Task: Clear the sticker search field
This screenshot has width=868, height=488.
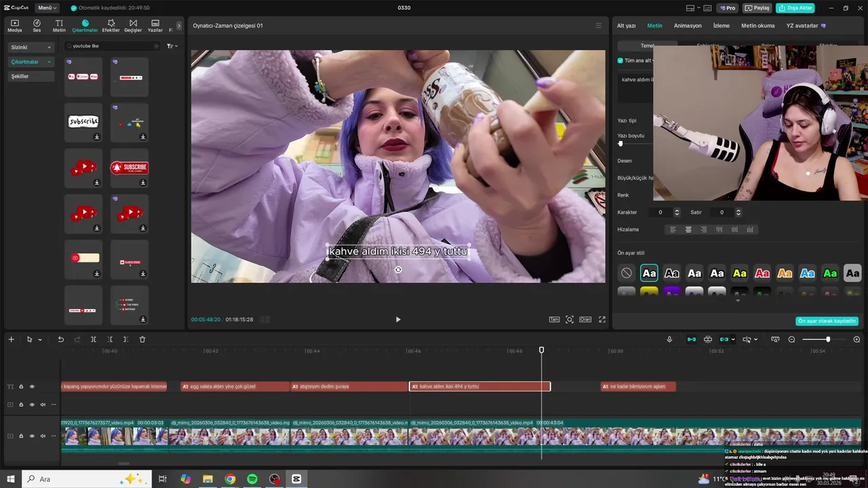Action: click(156, 46)
